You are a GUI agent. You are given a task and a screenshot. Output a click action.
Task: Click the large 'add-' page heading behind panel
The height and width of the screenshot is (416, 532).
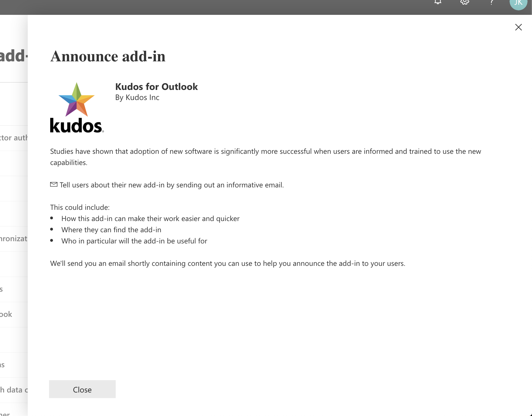coord(14,56)
